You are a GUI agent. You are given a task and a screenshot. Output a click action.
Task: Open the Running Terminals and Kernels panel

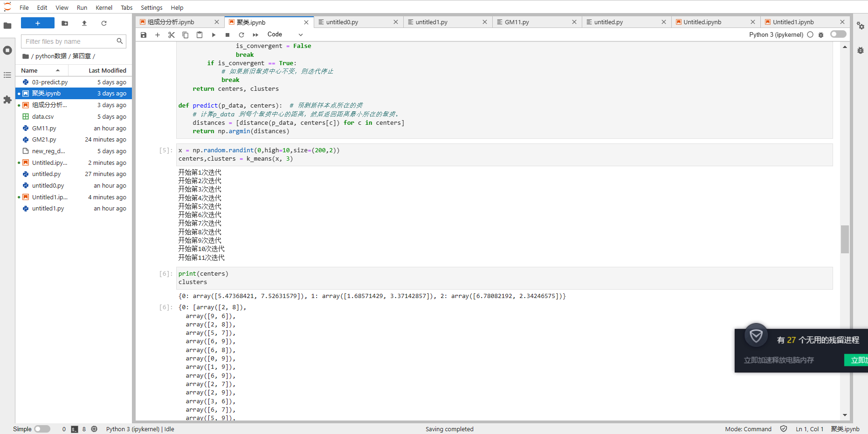tap(7, 50)
